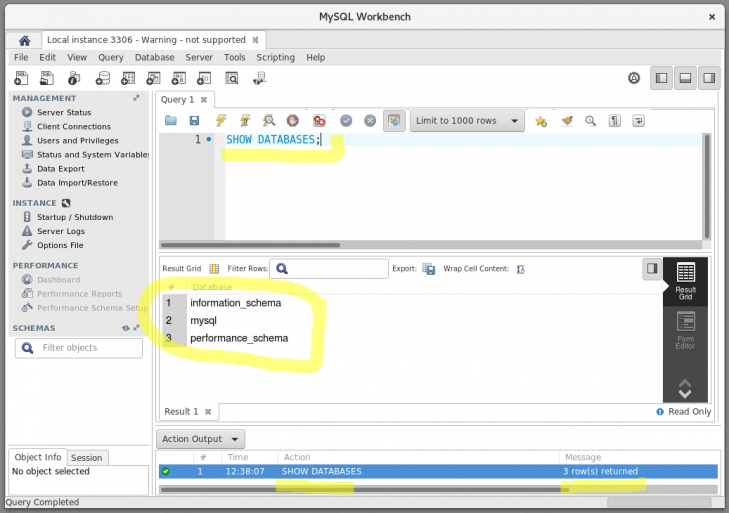The height and width of the screenshot is (513, 729).
Task: Save the script with the floppy disk icon
Action: point(194,121)
